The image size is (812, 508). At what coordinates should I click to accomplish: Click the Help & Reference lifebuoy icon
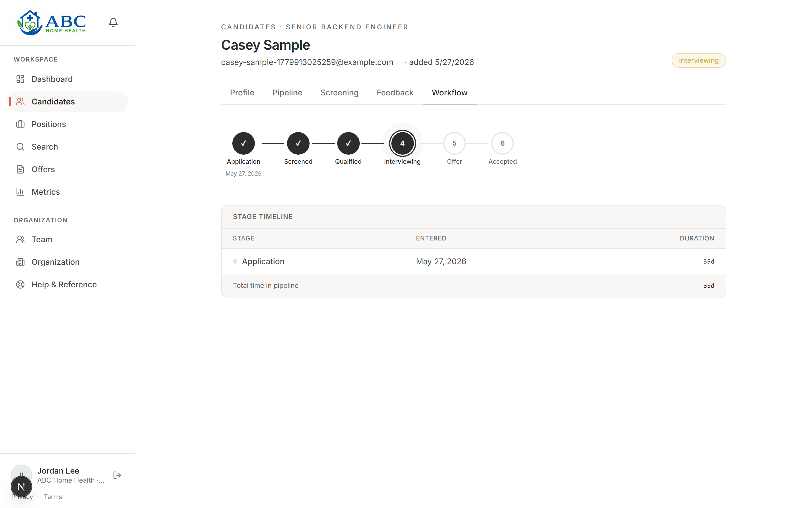(x=20, y=284)
